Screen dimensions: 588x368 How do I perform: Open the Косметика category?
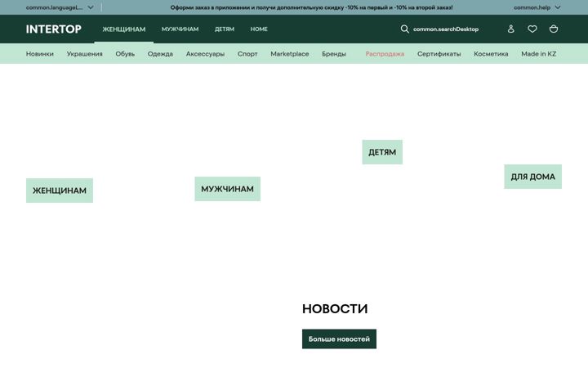click(x=491, y=54)
